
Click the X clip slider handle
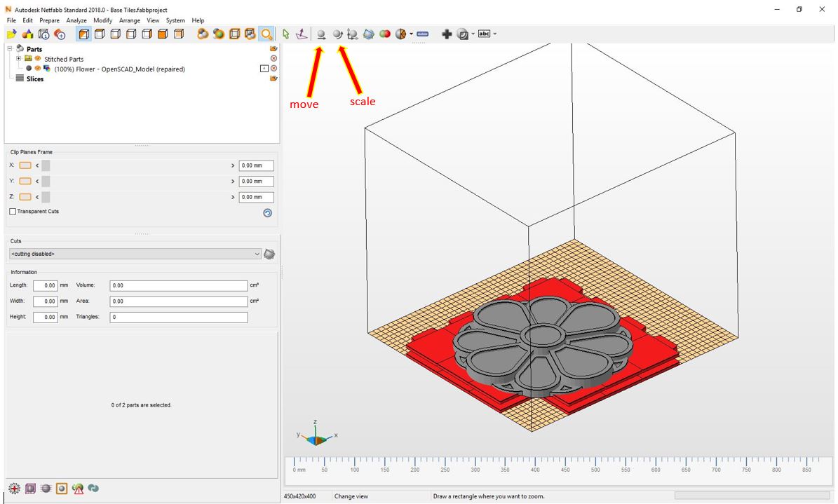tap(46, 165)
